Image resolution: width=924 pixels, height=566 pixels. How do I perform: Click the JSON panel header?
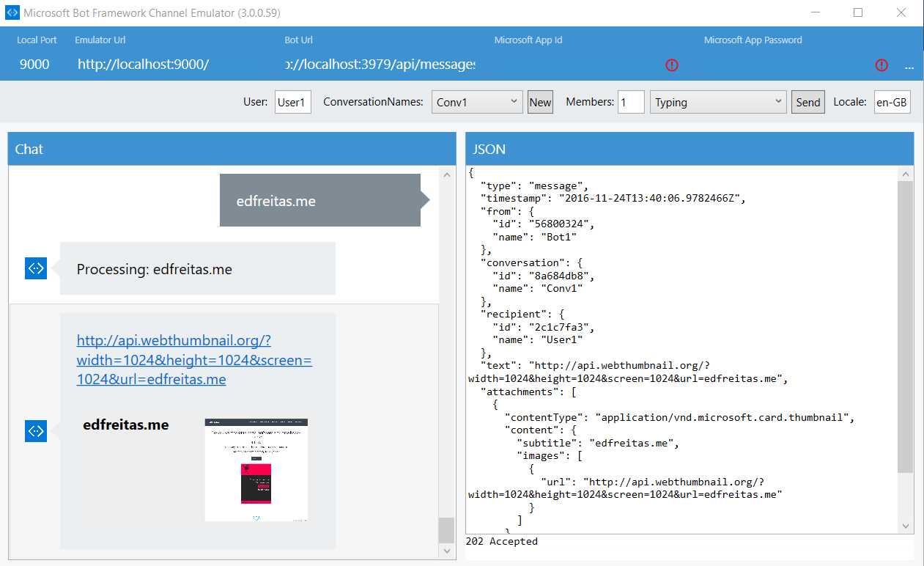pos(690,149)
